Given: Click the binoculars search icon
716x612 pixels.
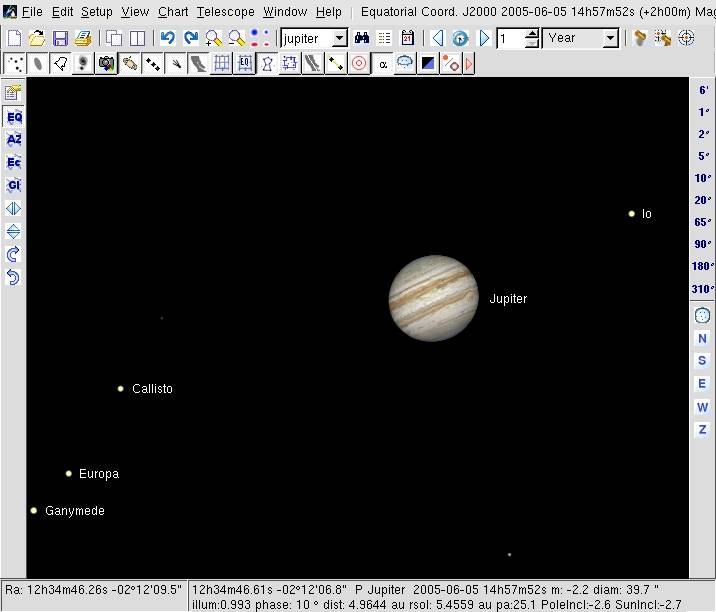Looking at the screenshot, I should pyautogui.click(x=362, y=38).
